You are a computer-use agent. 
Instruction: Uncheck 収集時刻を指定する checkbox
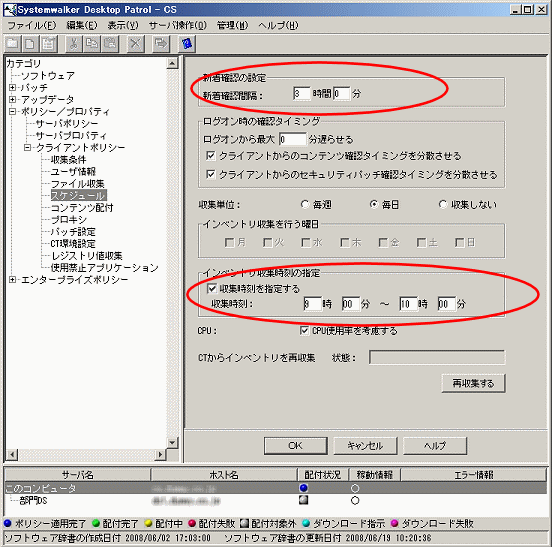pos(212,289)
